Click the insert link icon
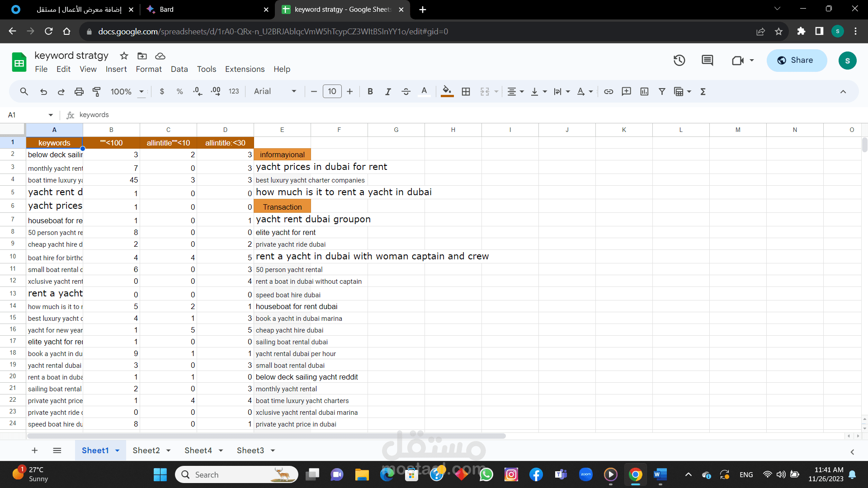This screenshot has height=488, width=868. (609, 92)
